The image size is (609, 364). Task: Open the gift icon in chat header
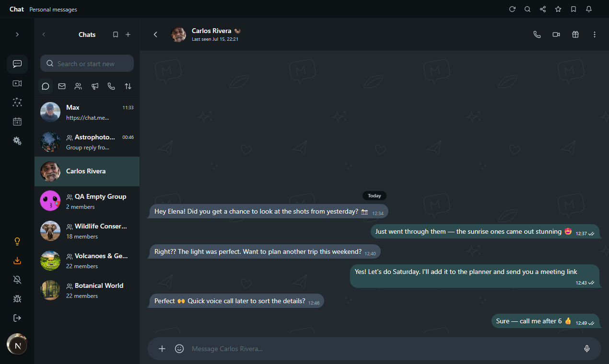tap(575, 34)
